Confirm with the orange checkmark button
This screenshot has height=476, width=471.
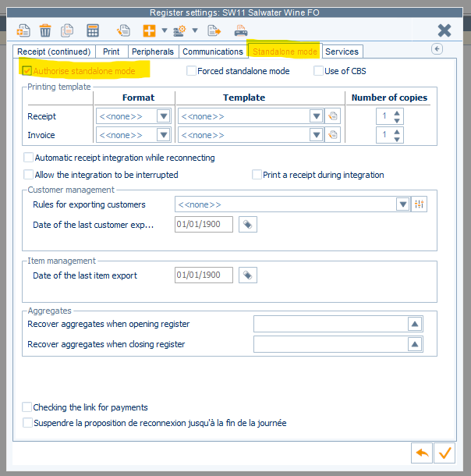click(444, 453)
